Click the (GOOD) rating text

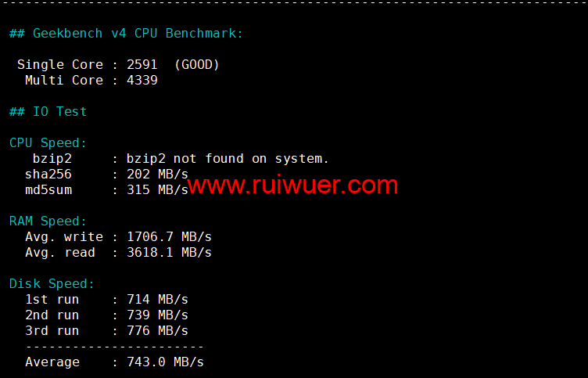click(x=197, y=64)
